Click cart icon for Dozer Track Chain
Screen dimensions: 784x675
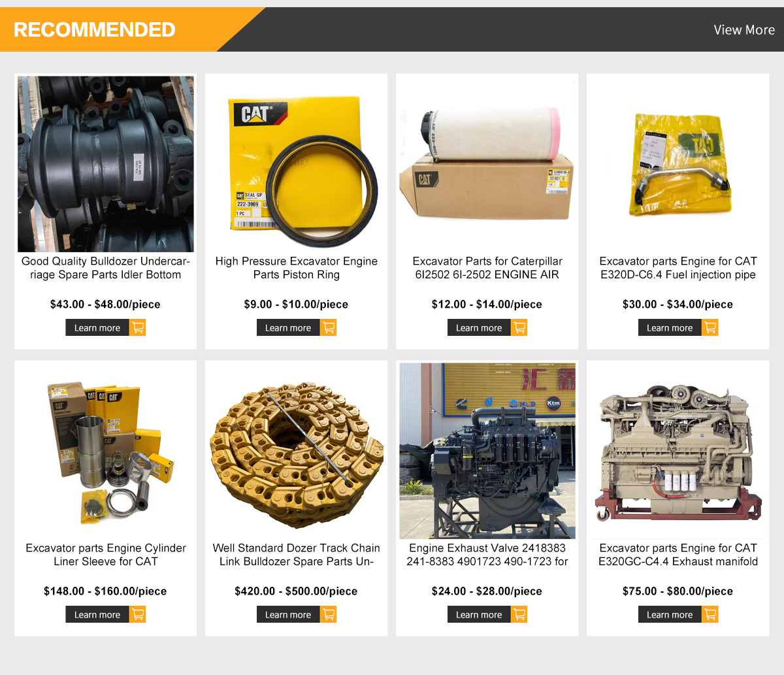[329, 614]
